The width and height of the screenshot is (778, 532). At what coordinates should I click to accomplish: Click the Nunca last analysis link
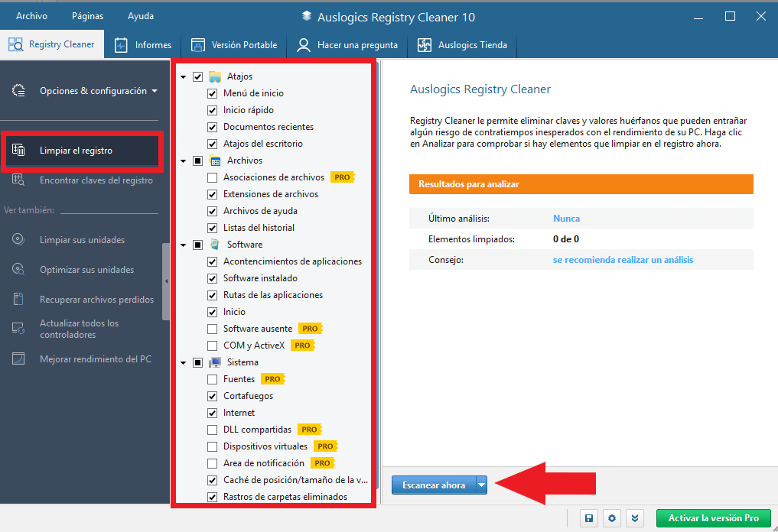[567, 219]
